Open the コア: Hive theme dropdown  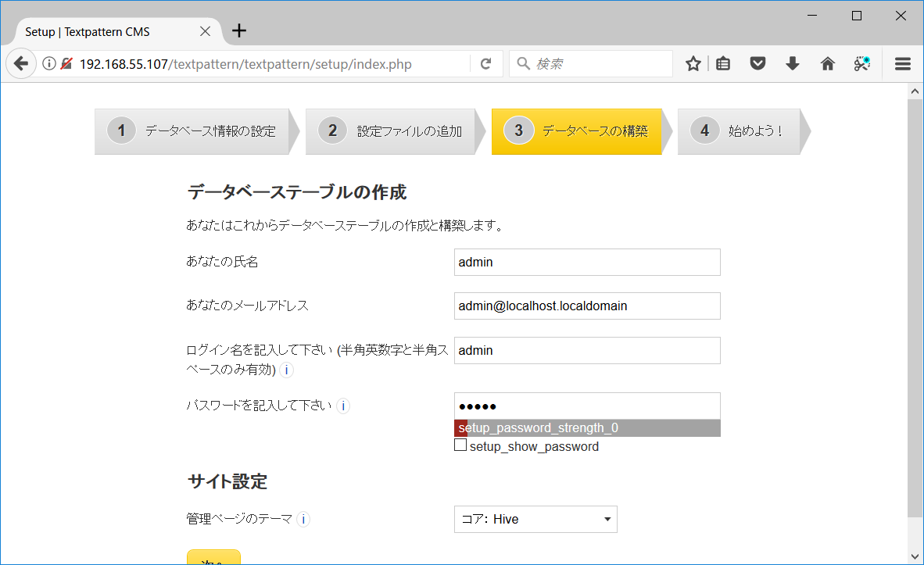coord(535,519)
